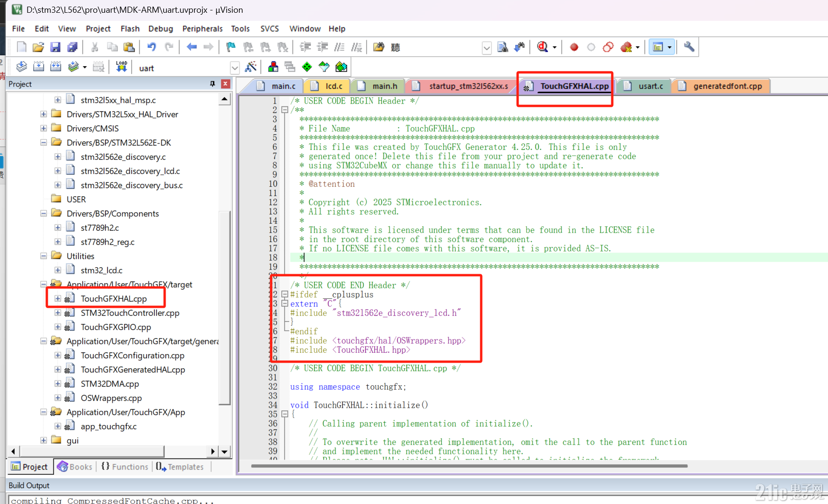828x504 pixels.
Task: Open the Project menu
Action: 98,28
